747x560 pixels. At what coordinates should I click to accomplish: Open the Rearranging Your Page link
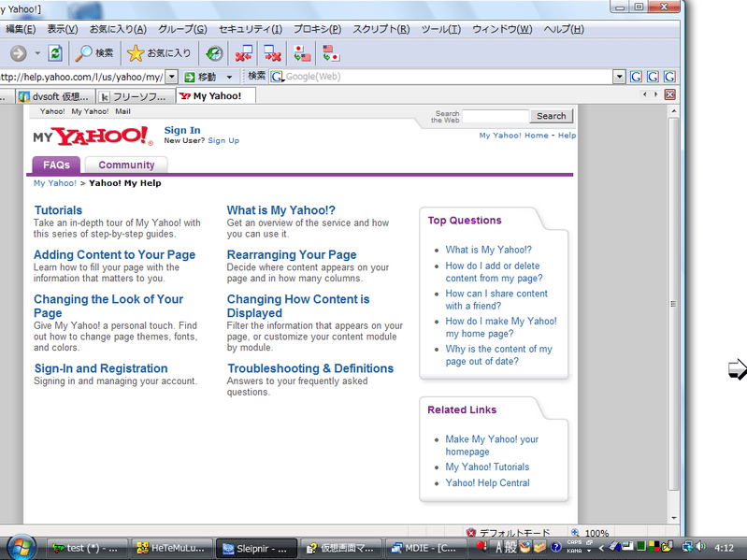(x=292, y=255)
